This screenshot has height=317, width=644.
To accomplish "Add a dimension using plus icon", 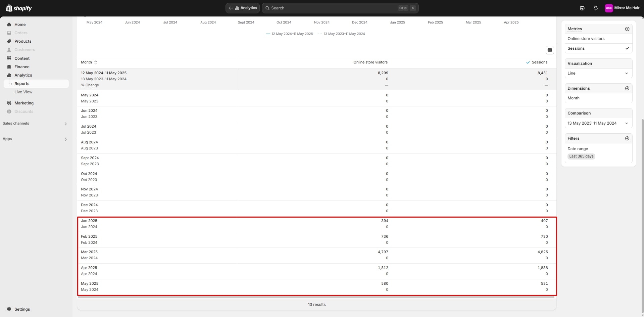I will click(627, 88).
